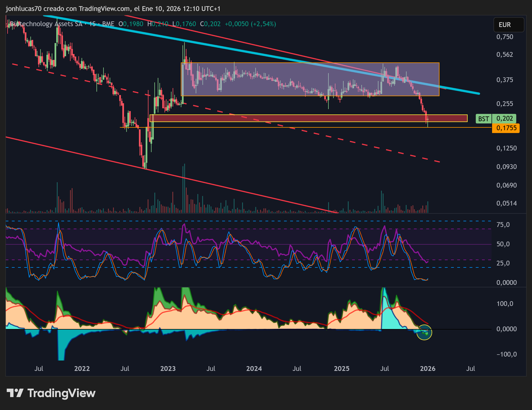Click the 2022 label on the time axis
This screenshot has height=410, width=532.
tap(82, 369)
